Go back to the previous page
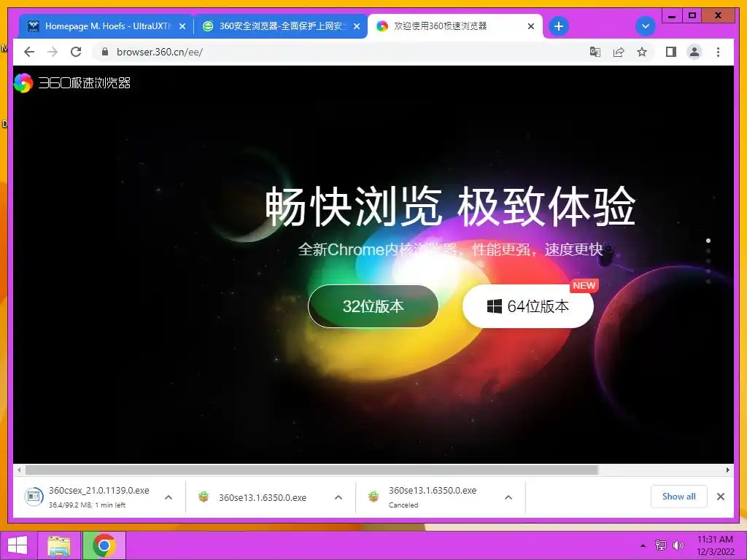This screenshot has width=747, height=560. click(x=29, y=52)
